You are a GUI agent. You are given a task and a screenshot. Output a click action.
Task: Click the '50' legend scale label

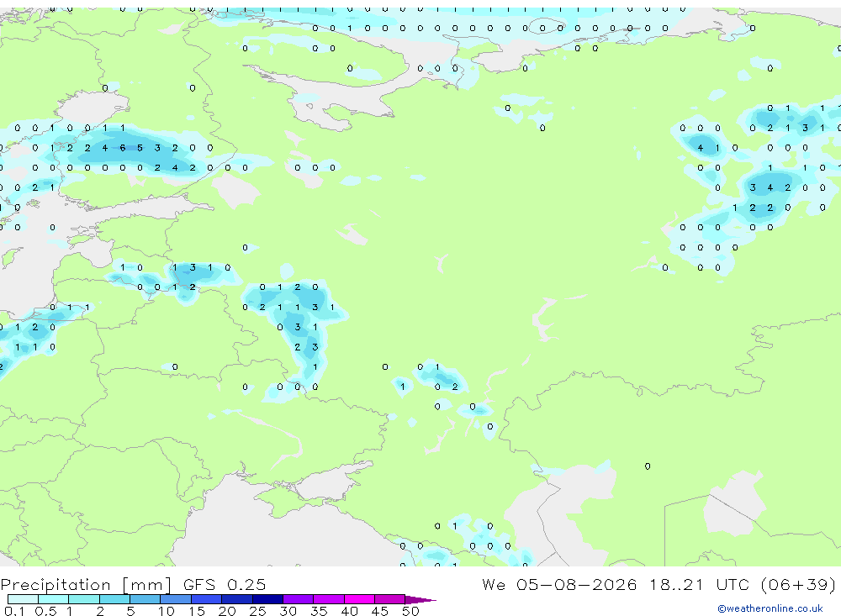[x=410, y=611]
